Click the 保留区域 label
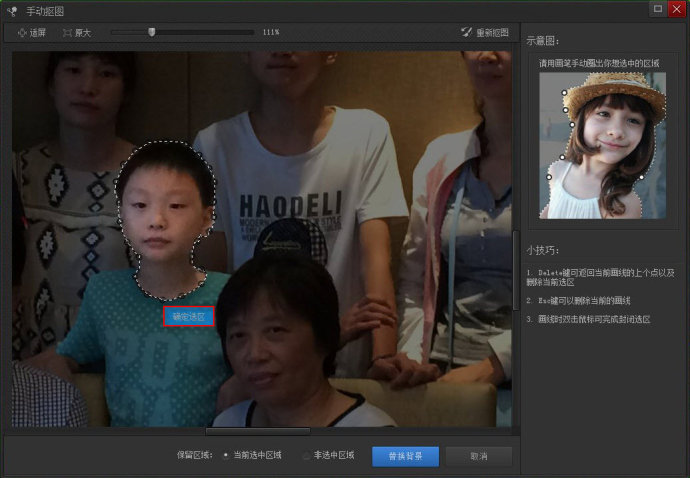Screen dimensions: 690x478 (195, 455)
